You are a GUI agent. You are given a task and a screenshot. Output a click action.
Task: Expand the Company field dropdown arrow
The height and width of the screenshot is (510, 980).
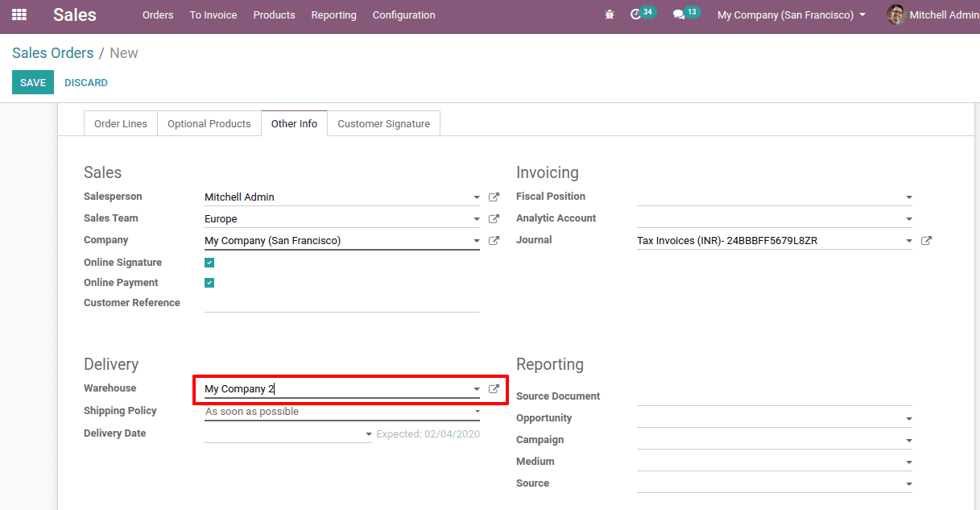click(x=476, y=241)
